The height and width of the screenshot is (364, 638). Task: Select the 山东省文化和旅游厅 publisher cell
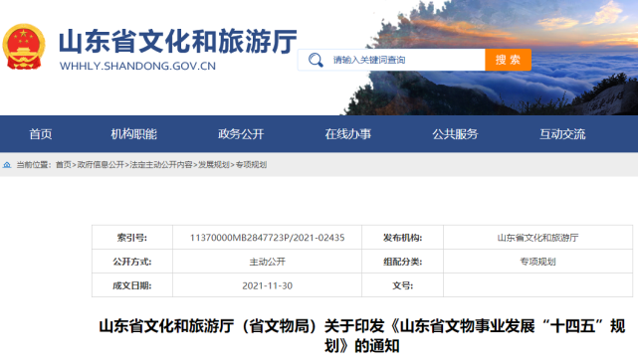click(x=537, y=238)
